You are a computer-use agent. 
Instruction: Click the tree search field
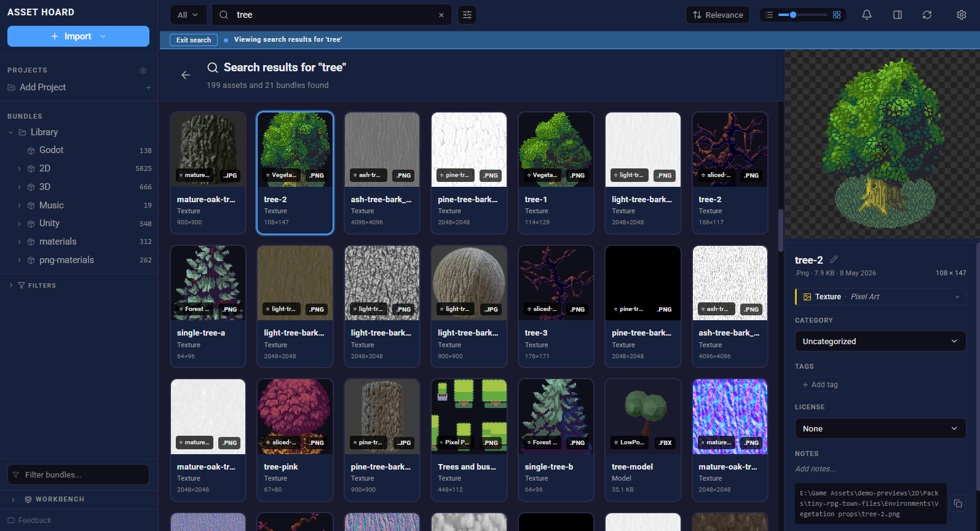click(332, 15)
